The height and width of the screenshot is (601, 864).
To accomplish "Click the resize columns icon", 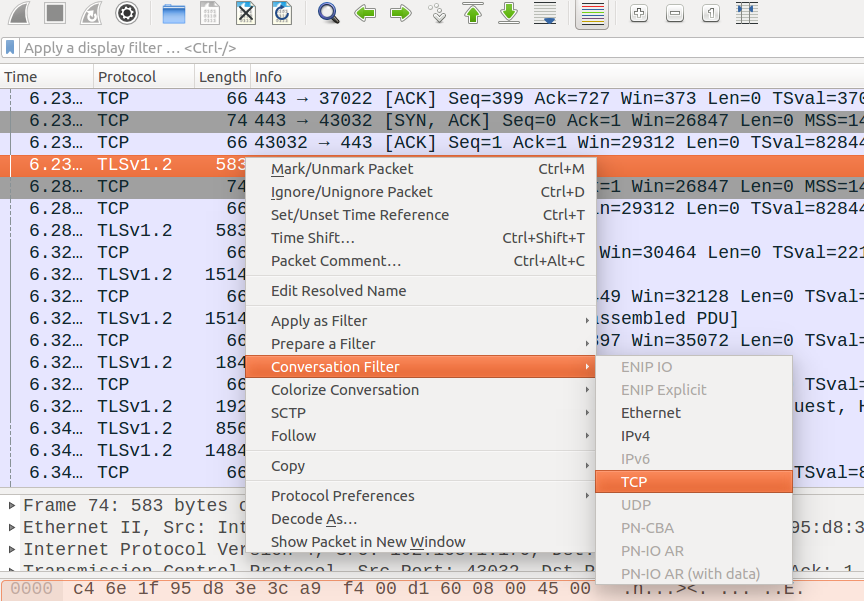I will coord(746,13).
